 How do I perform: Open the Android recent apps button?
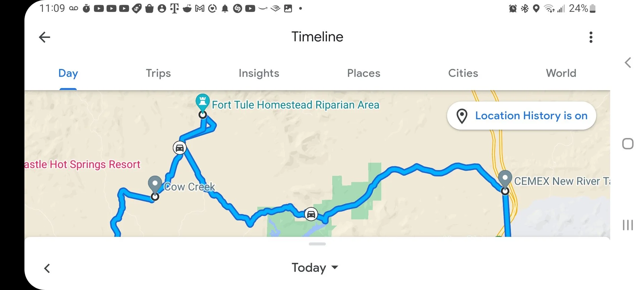coord(628,225)
